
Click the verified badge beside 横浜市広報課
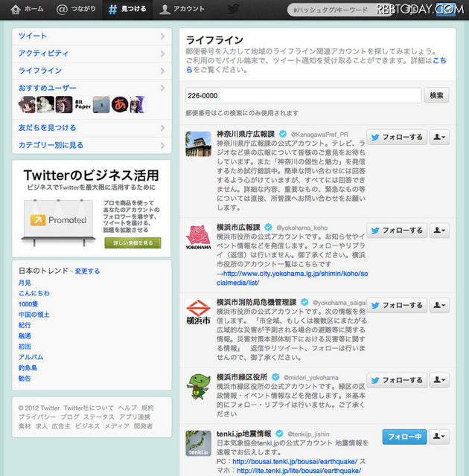pyautogui.click(x=268, y=227)
